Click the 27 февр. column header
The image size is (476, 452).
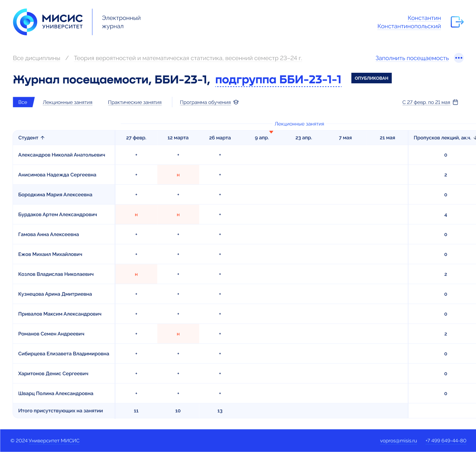coord(136,138)
